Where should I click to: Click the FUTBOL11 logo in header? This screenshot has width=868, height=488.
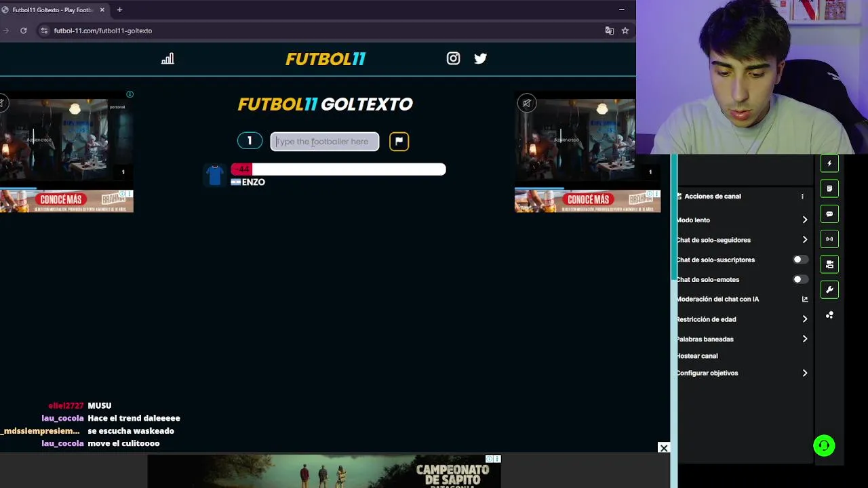[325, 59]
